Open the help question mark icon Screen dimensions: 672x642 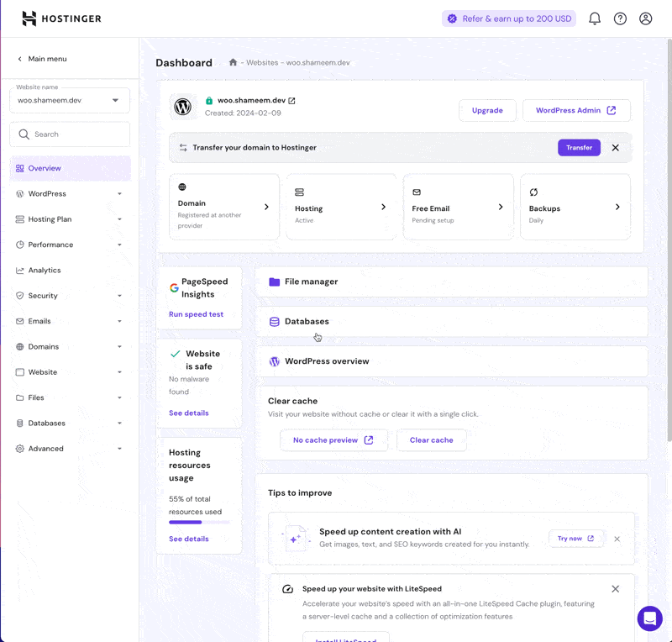point(620,18)
